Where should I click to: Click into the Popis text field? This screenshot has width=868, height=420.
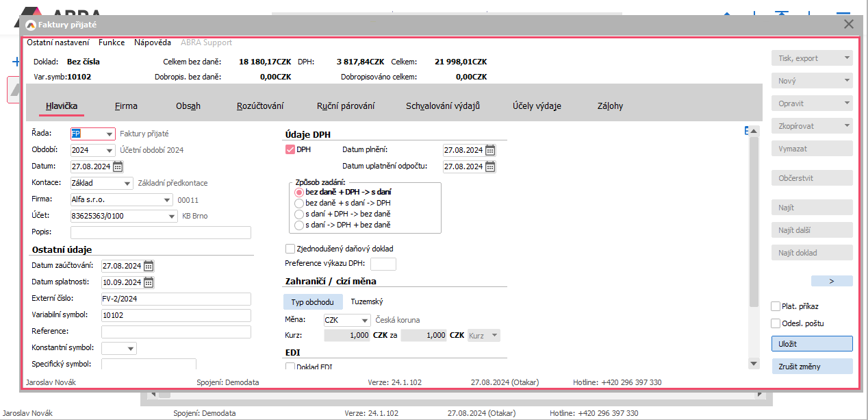point(161,232)
